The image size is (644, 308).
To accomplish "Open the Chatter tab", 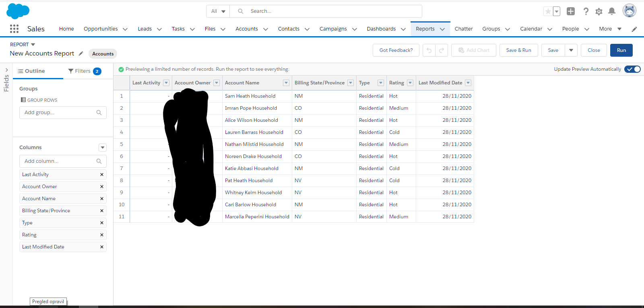I will point(464,29).
